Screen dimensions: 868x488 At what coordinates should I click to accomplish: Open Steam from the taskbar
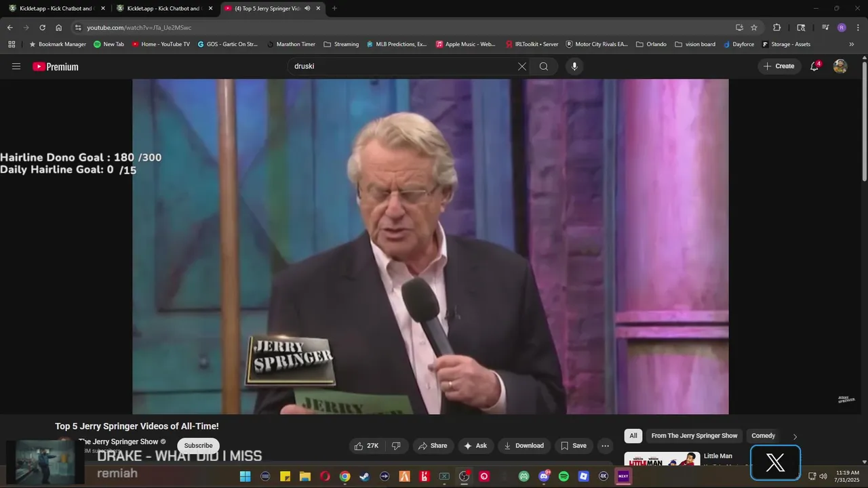tap(364, 476)
